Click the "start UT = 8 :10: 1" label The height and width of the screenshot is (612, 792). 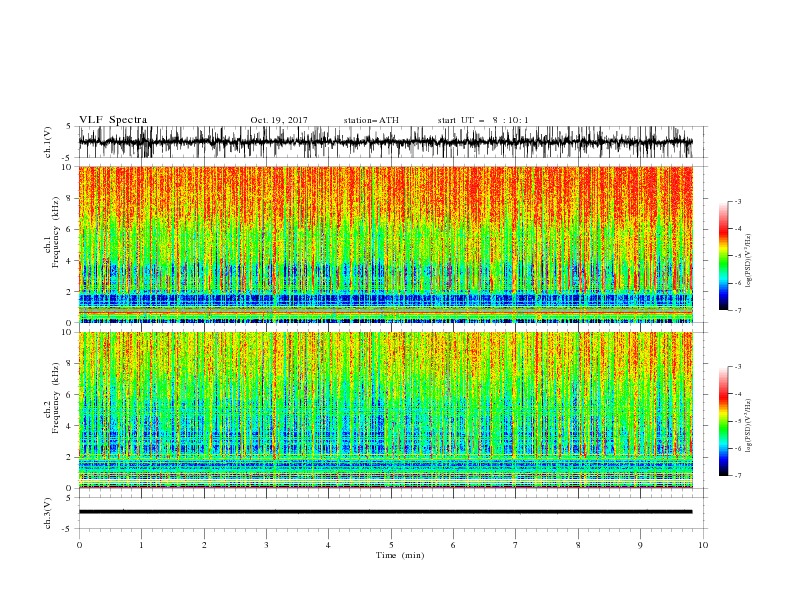click(483, 120)
